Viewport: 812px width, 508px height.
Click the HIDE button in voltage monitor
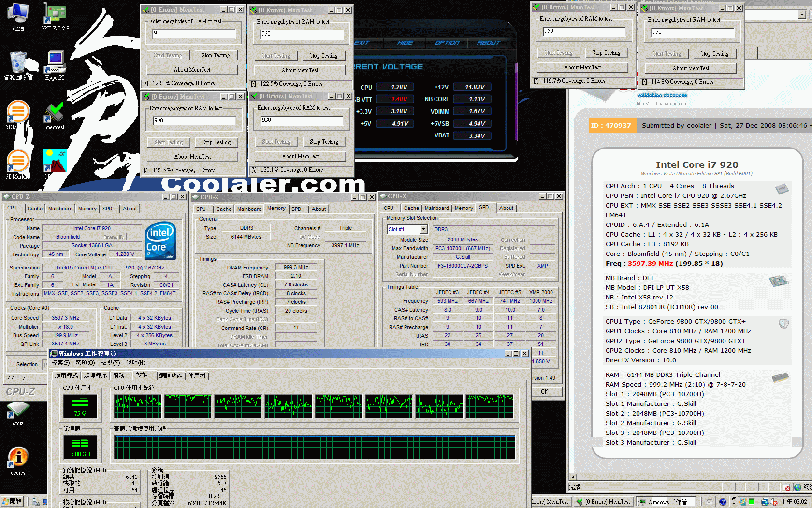tap(405, 43)
